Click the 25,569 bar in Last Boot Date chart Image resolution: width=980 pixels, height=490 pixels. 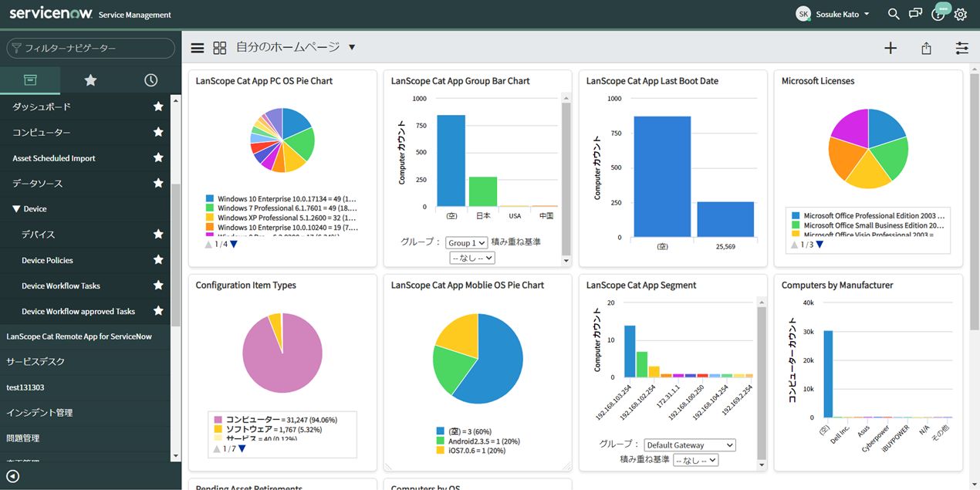click(725, 219)
